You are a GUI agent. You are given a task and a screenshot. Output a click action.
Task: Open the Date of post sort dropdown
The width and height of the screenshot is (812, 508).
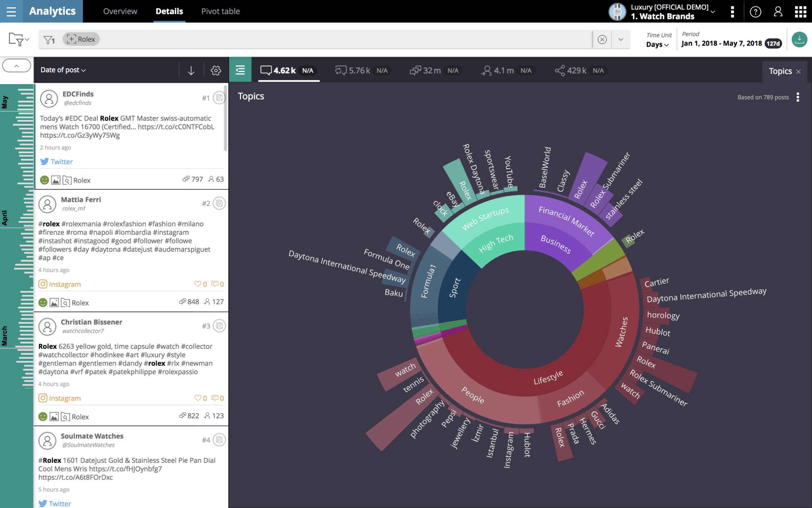[62, 70]
